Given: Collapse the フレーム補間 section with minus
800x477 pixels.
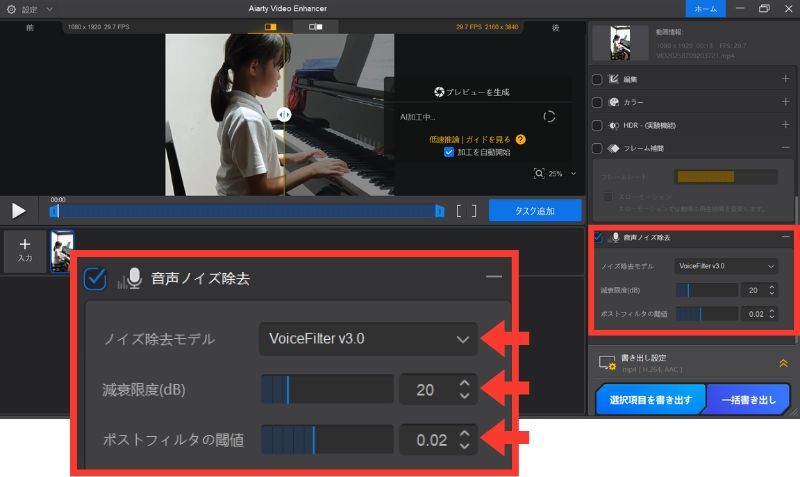Looking at the screenshot, I should pos(785,147).
